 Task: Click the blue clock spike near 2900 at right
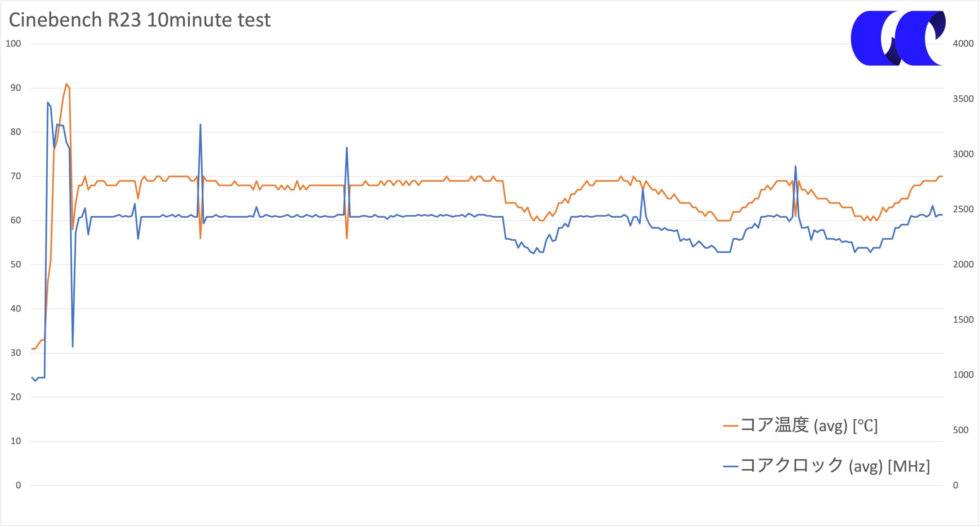point(795,166)
